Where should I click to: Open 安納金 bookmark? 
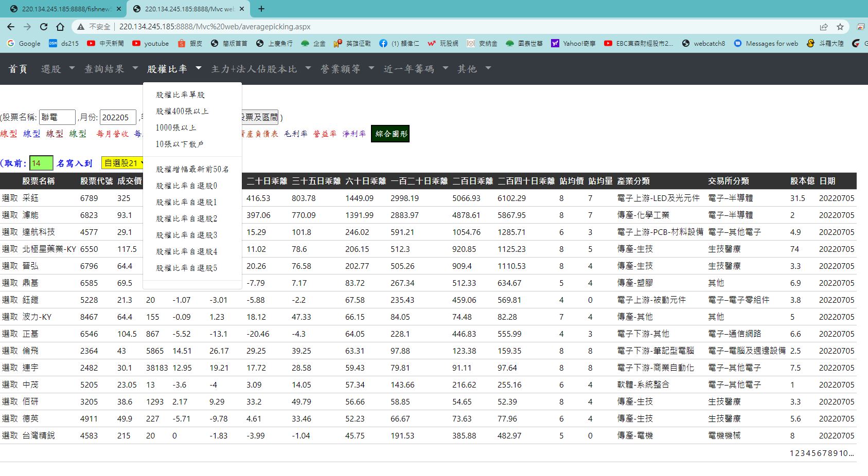[x=482, y=44]
